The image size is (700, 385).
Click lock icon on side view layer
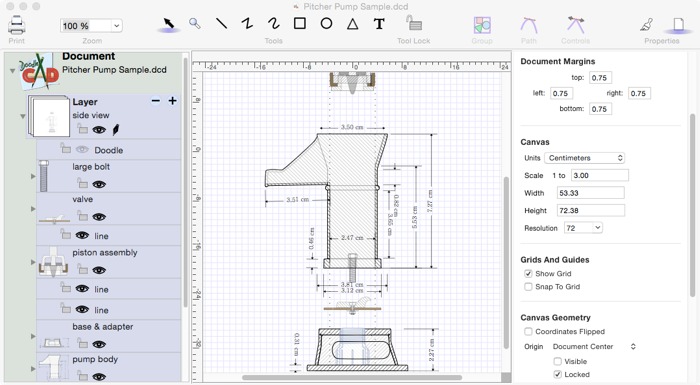coord(82,129)
